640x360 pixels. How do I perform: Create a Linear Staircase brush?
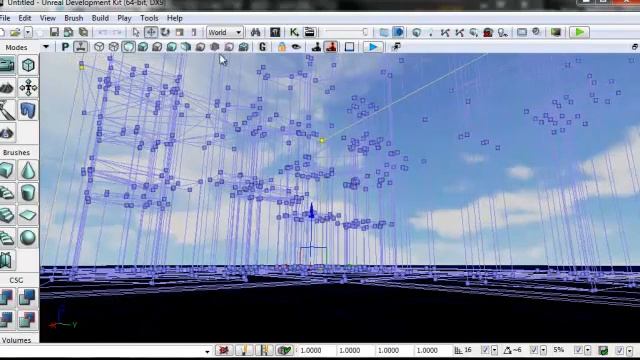(x=7, y=215)
